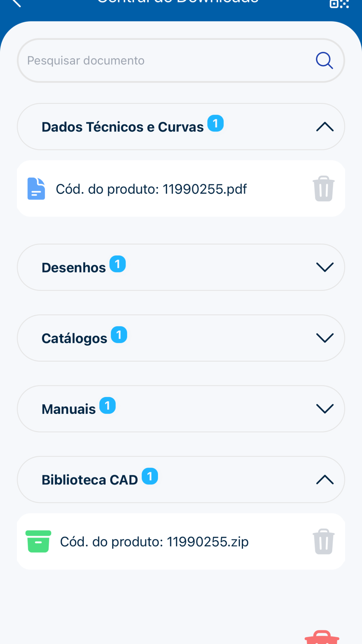Collapse the Dados Técnicos e Curvas section
Screen dimensions: 362x644
click(325, 127)
